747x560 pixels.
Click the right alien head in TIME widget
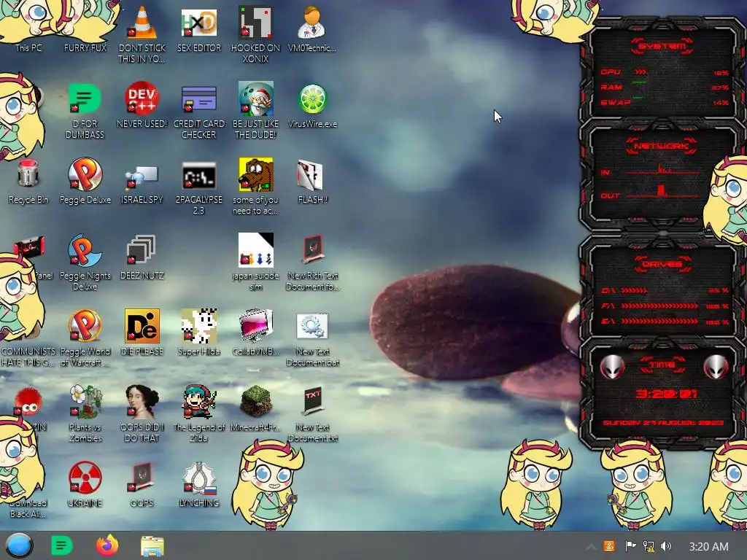click(716, 367)
